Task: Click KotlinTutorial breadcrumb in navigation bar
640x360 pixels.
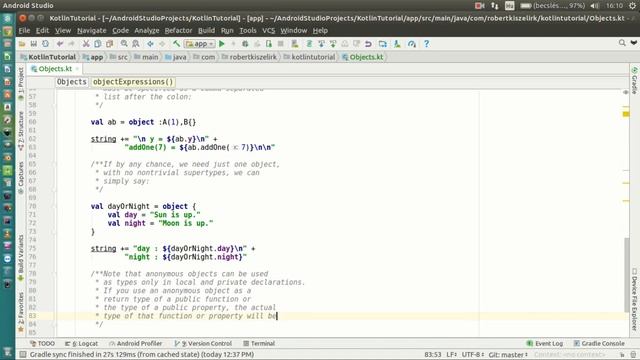Action: point(48,57)
